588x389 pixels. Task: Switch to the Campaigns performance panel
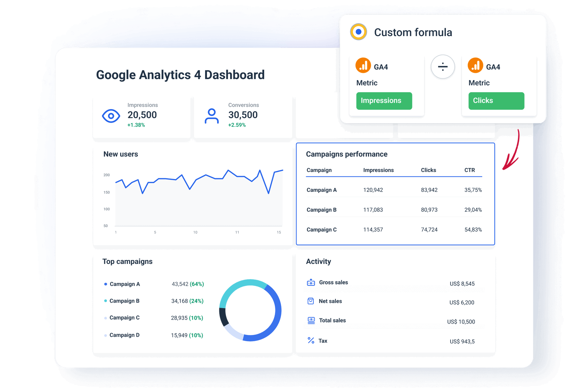[347, 154]
